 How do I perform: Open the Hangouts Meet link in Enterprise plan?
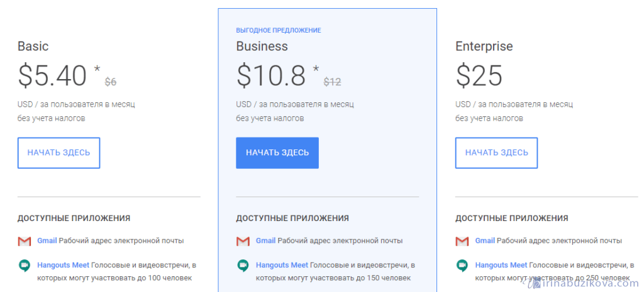click(x=501, y=265)
